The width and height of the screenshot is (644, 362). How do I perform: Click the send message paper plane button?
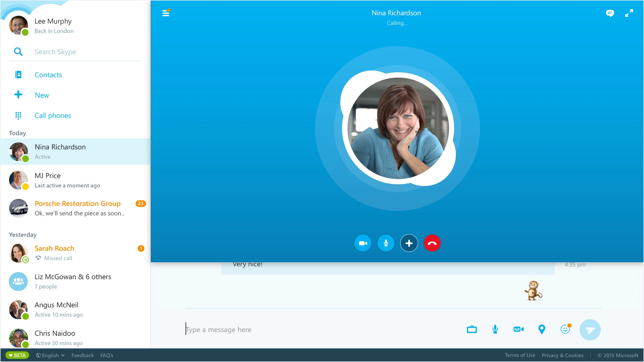click(590, 330)
